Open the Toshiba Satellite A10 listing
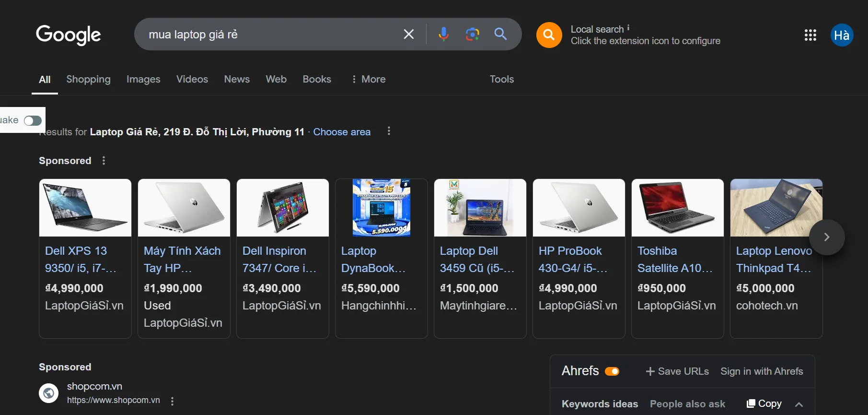The height and width of the screenshot is (415, 868). click(675, 260)
